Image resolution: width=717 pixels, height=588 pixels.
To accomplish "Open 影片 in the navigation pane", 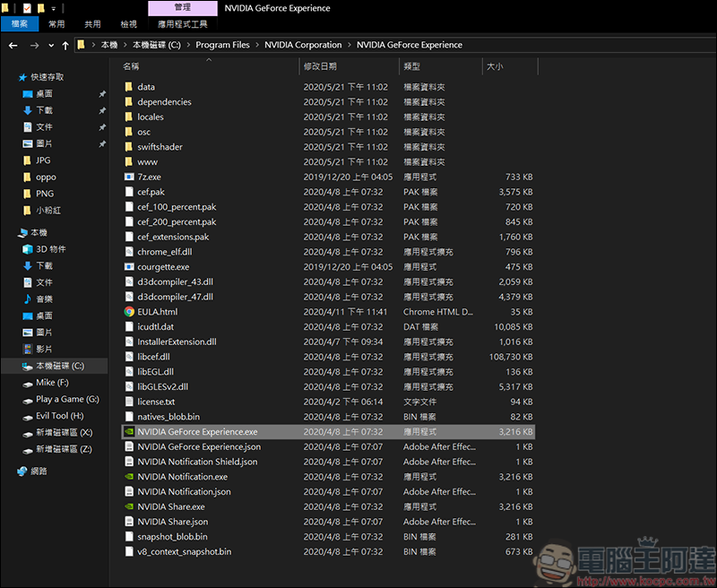I will coord(44,349).
